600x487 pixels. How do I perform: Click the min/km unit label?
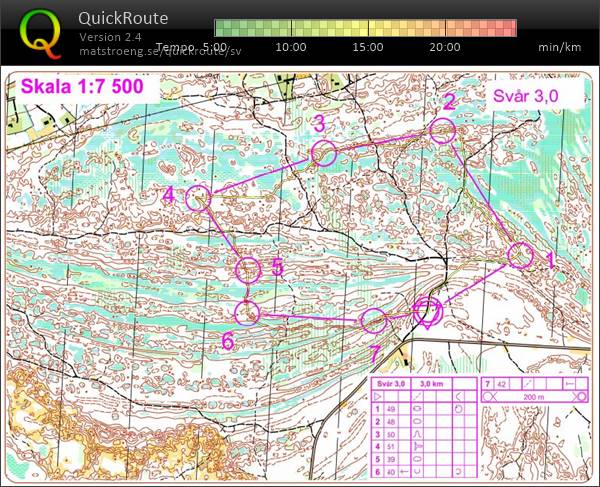559,47
